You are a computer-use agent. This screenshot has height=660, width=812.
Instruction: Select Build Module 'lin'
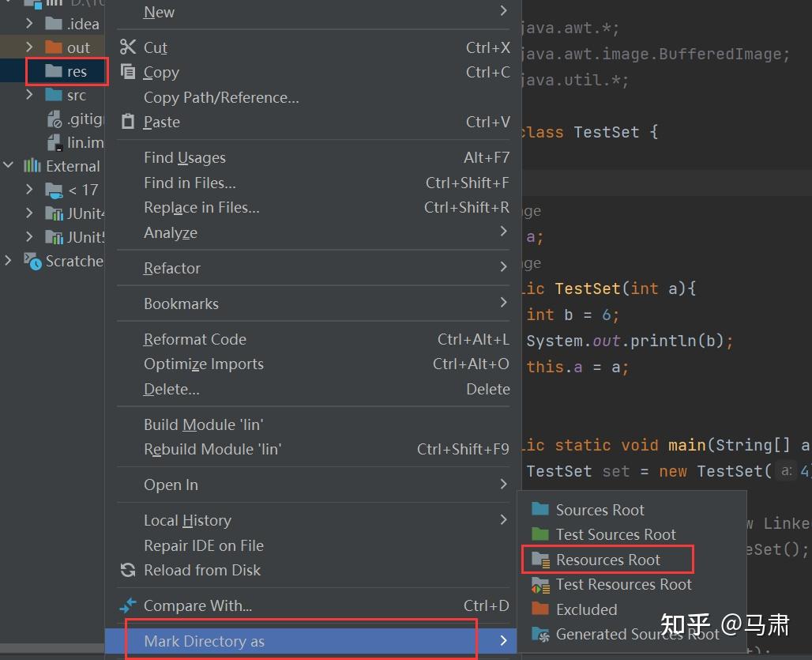click(x=314, y=424)
